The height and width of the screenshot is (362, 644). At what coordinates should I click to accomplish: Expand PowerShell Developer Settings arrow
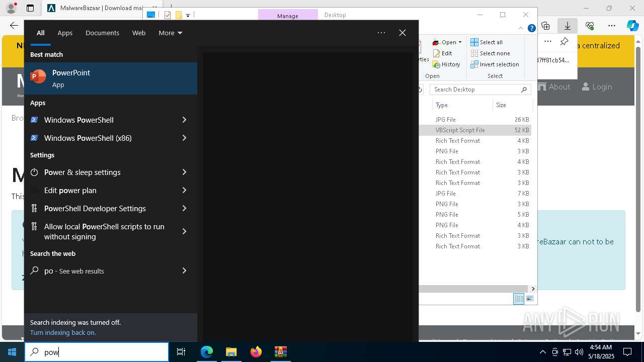(x=184, y=208)
